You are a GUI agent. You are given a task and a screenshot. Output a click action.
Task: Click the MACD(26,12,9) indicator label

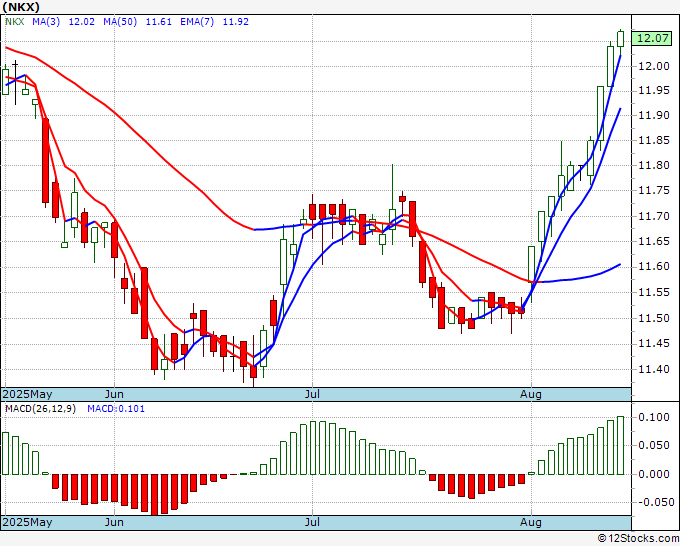point(40,409)
